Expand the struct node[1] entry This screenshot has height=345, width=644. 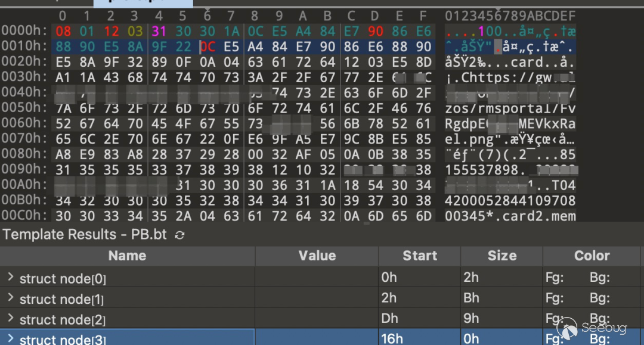pyautogui.click(x=11, y=298)
